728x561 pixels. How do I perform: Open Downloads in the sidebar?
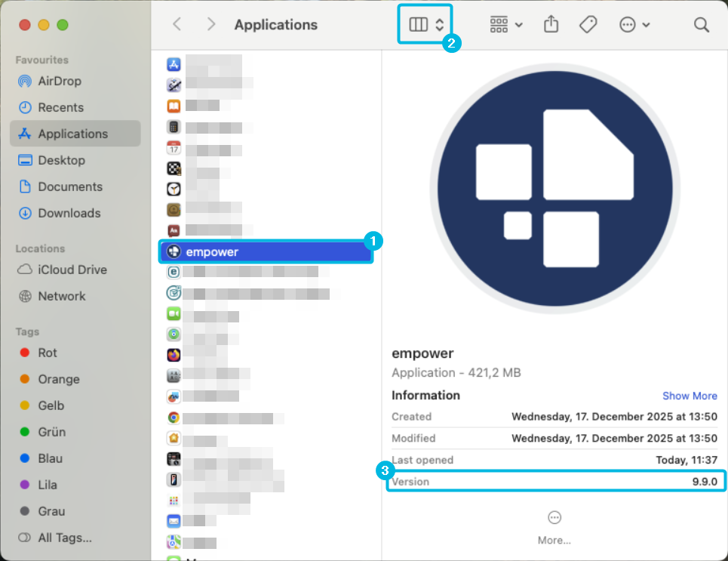click(75, 214)
